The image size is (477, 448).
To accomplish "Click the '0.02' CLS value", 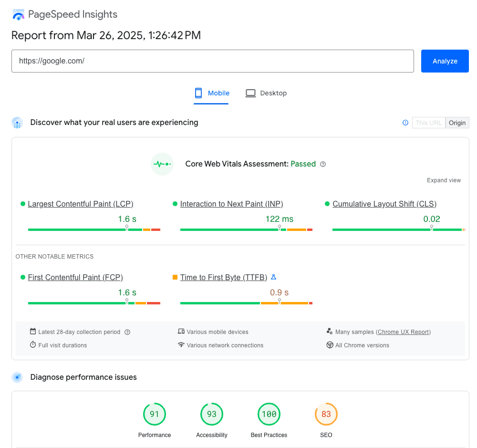I will click(x=432, y=219).
